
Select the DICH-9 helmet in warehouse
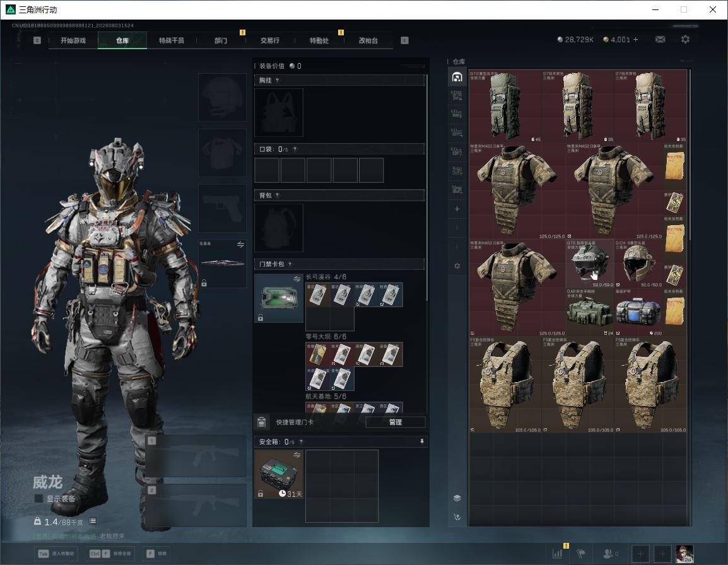[x=638, y=263]
